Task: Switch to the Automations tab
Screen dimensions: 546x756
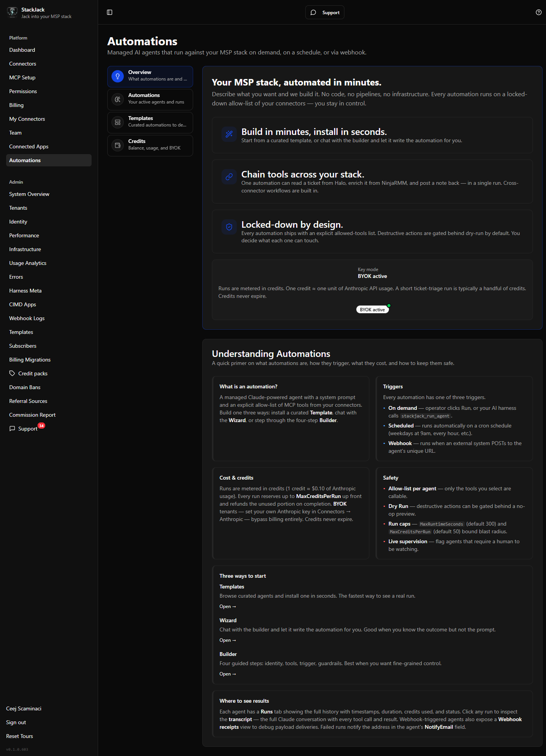Action: [150, 99]
